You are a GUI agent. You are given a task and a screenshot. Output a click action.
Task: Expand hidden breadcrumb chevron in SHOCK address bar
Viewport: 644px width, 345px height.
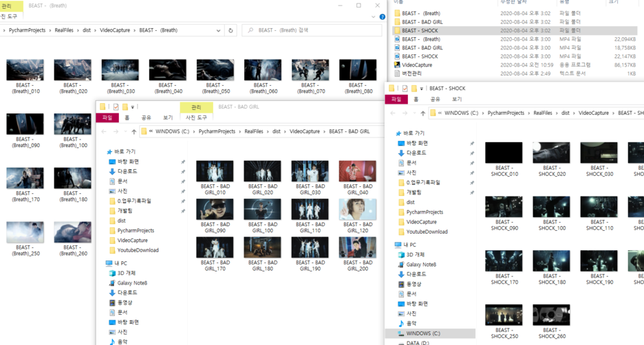440,113
